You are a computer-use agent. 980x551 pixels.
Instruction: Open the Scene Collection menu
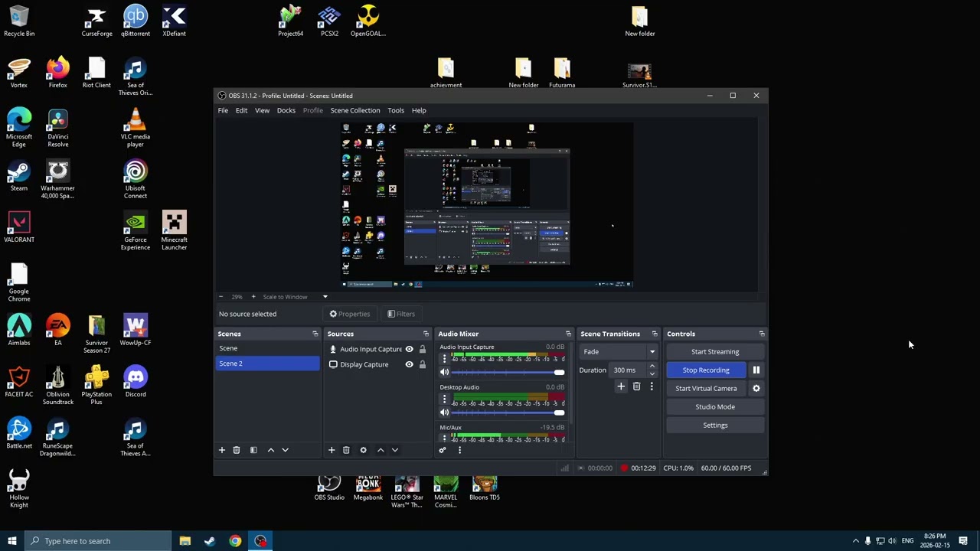(354, 111)
